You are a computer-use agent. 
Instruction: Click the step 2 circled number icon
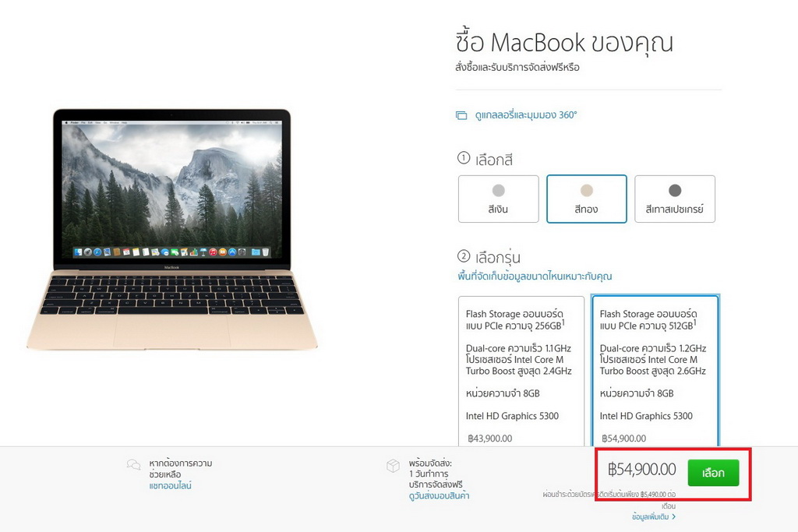coord(463,255)
